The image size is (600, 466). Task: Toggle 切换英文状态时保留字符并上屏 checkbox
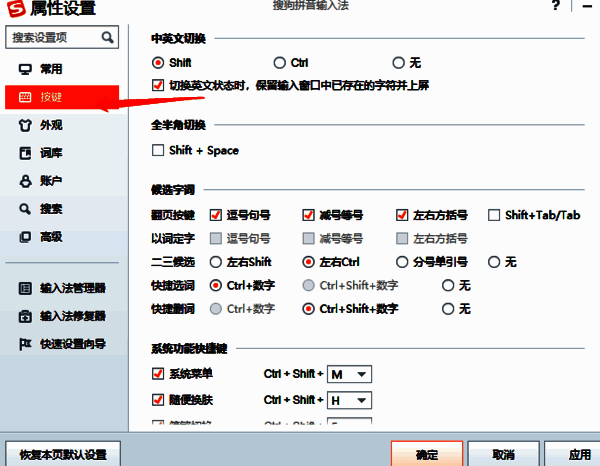[158, 85]
